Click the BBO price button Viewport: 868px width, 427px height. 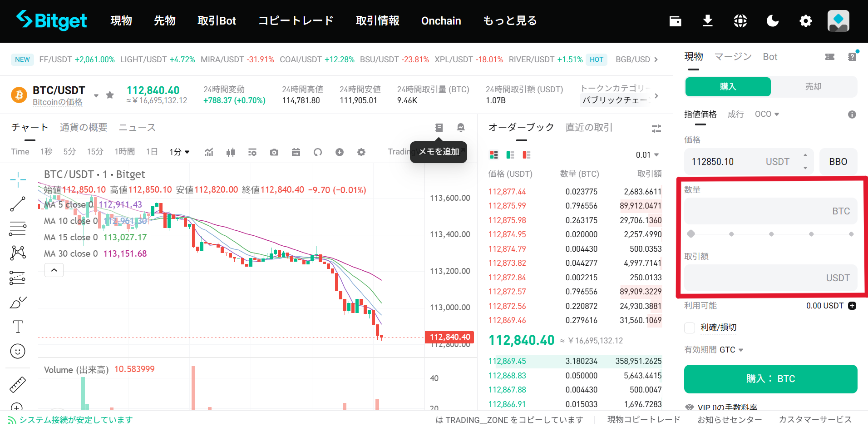coord(838,161)
